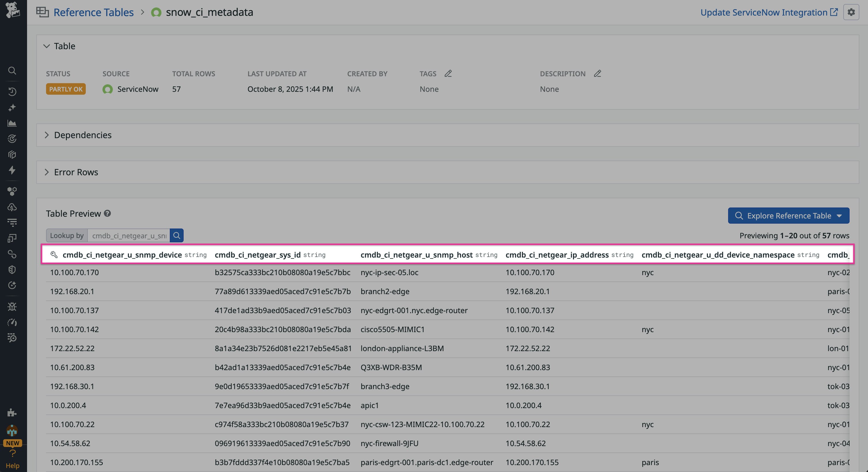Open the Security shield icon
The width and height of the screenshot is (868, 472).
coord(12,269)
